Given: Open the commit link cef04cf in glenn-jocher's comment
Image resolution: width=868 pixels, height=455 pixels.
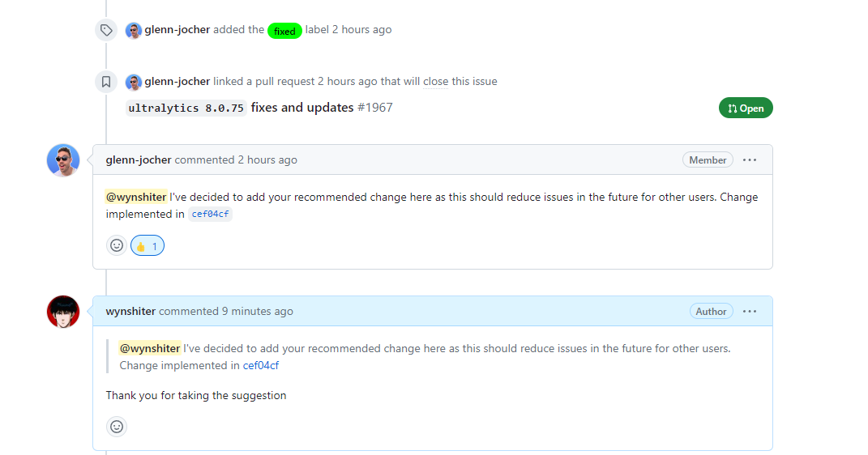Looking at the screenshot, I should tap(211, 214).
